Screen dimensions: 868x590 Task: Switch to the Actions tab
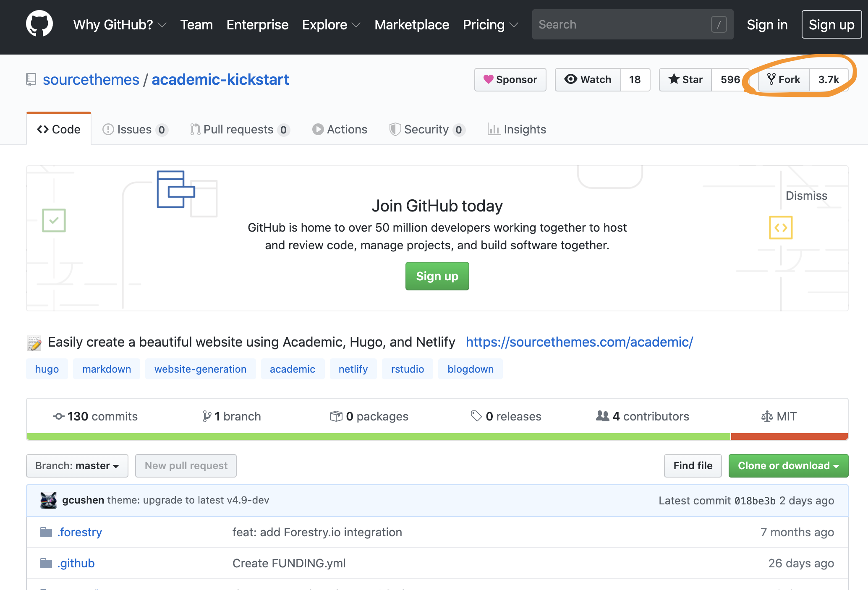click(x=340, y=129)
